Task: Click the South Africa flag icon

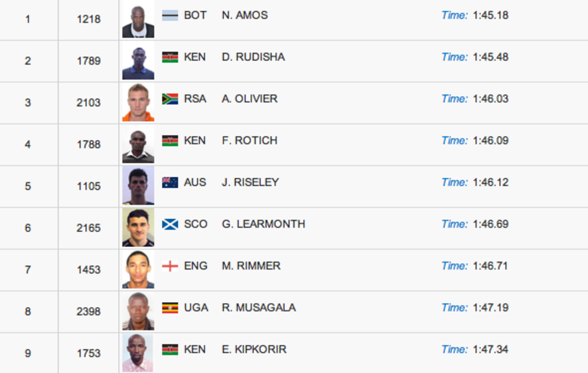Action: point(170,99)
